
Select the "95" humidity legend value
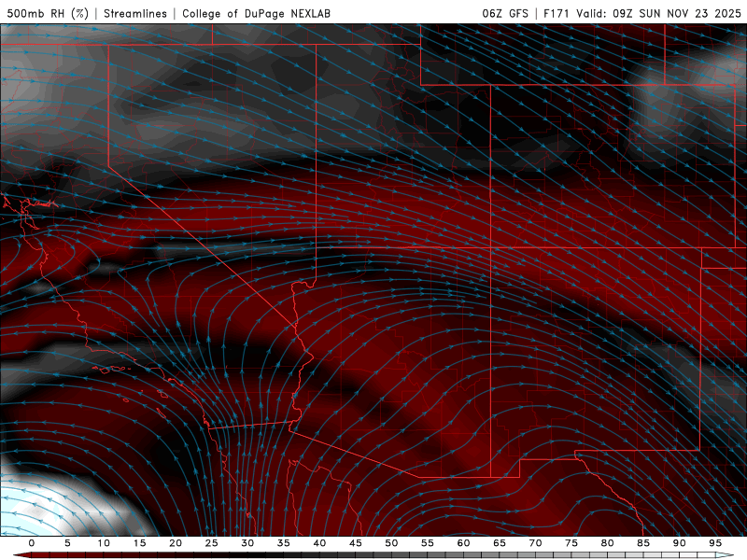(x=715, y=543)
